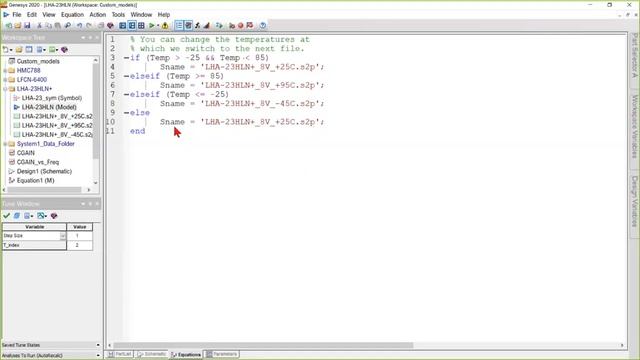Click the red flag toolbar icon
The height and width of the screenshot is (360, 640).
click(x=250, y=25)
